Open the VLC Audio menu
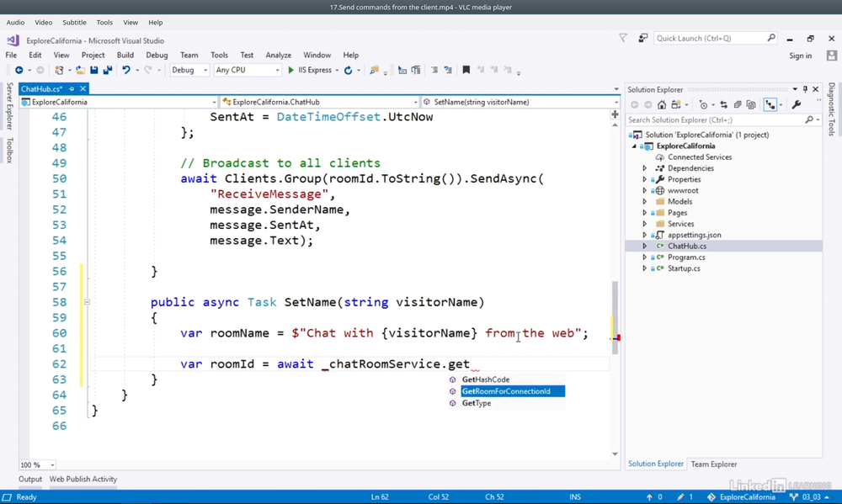The width and height of the screenshot is (842, 504). 15,23
